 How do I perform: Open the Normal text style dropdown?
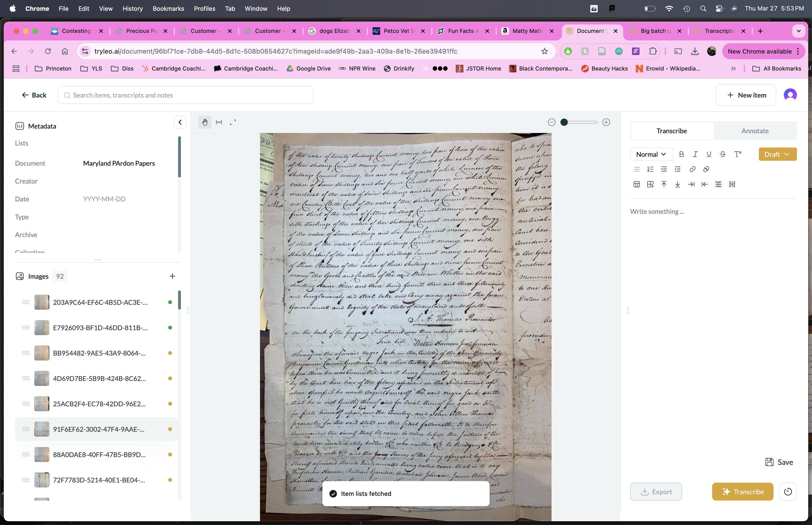[x=651, y=154]
